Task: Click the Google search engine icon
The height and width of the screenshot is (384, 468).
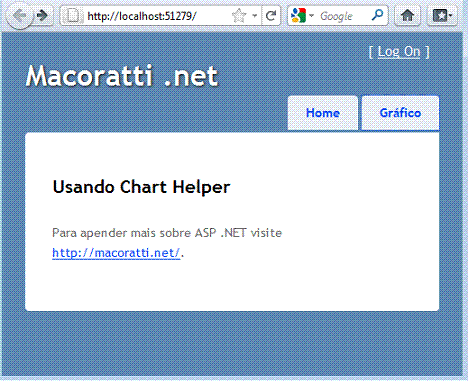Action: pyautogui.click(x=298, y=15)
